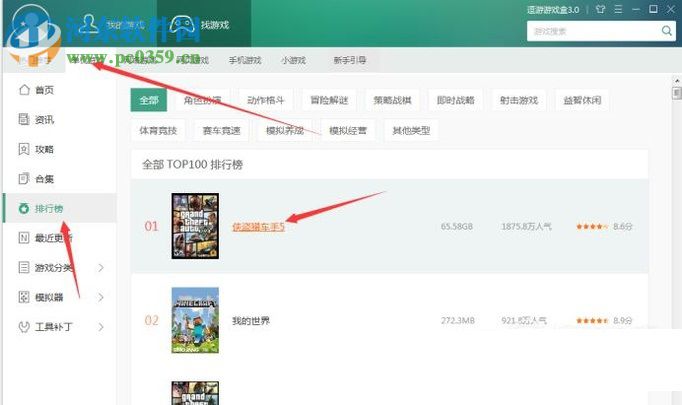The width and height of the screenshot is (682, 405).
Task: Open the skin shirt icon in title bar
Action: [601, 9]
